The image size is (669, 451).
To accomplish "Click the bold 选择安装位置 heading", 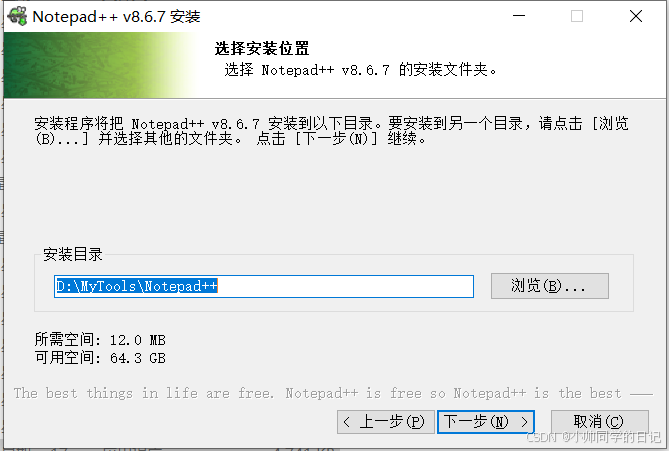I will [x=262, y=48].
